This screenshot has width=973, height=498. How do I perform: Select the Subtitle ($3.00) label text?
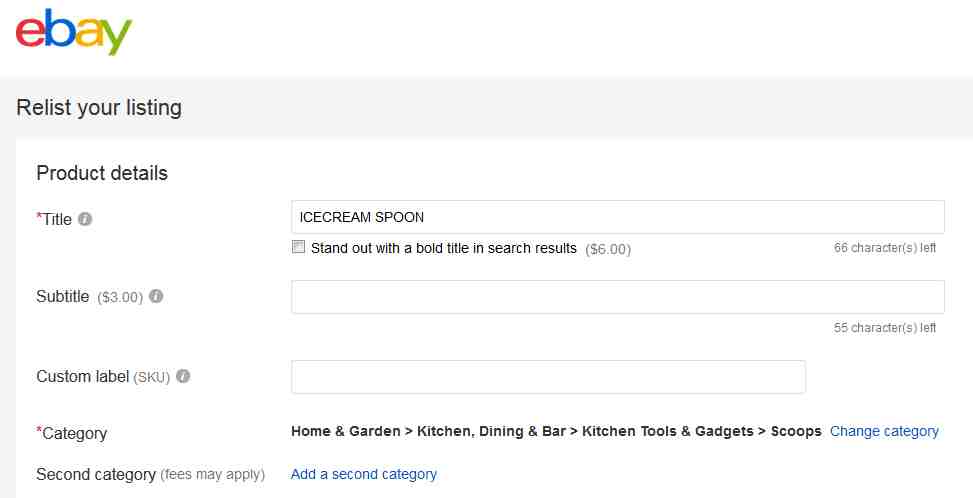coord(89,297)
